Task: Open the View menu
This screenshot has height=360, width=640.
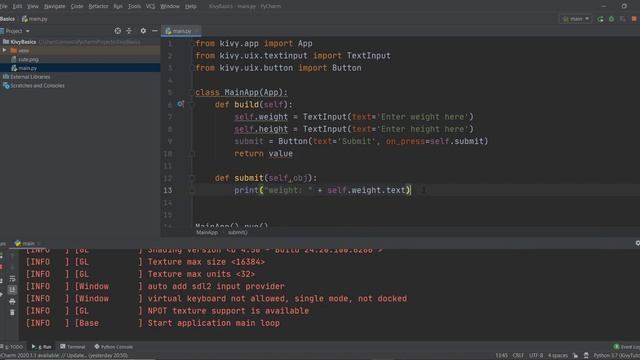Action: [33, 6]
